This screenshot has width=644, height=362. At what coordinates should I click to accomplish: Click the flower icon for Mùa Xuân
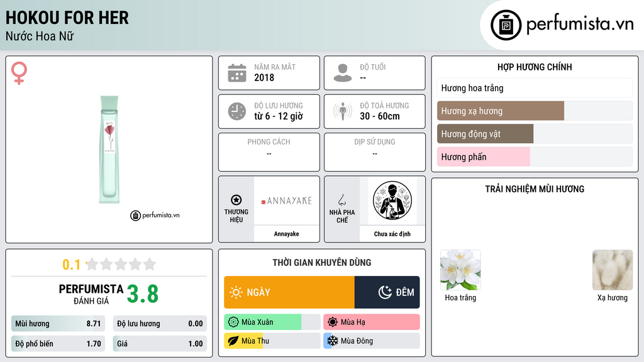click(233, 322)
